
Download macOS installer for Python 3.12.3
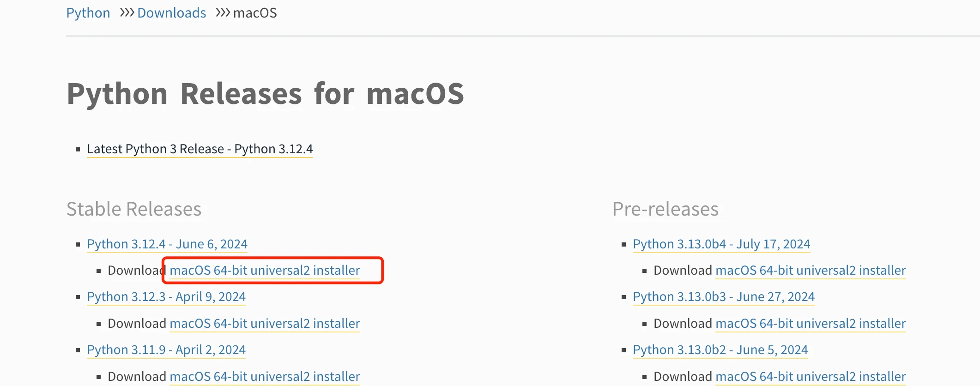click(265, 323)
